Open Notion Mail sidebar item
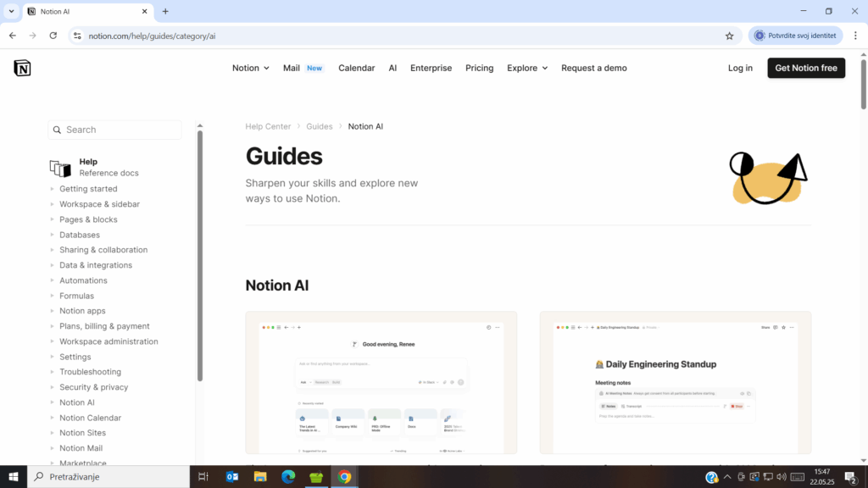868x488 pixels. [81, 448]
